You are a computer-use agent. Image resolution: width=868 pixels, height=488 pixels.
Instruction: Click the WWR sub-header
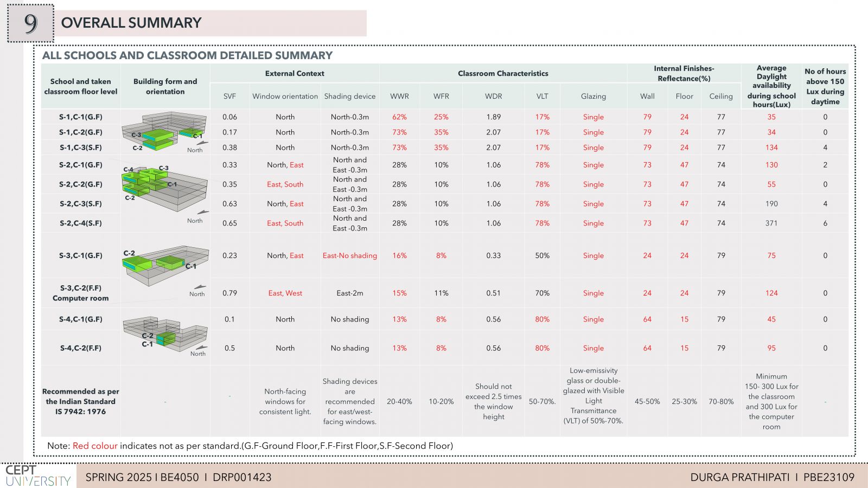click(399, 96)
